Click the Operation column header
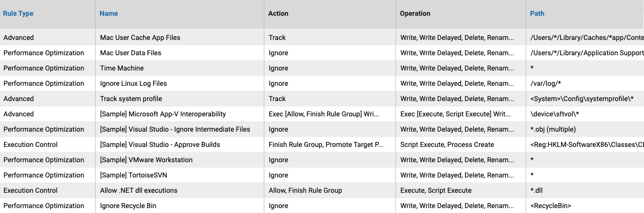 415,14
